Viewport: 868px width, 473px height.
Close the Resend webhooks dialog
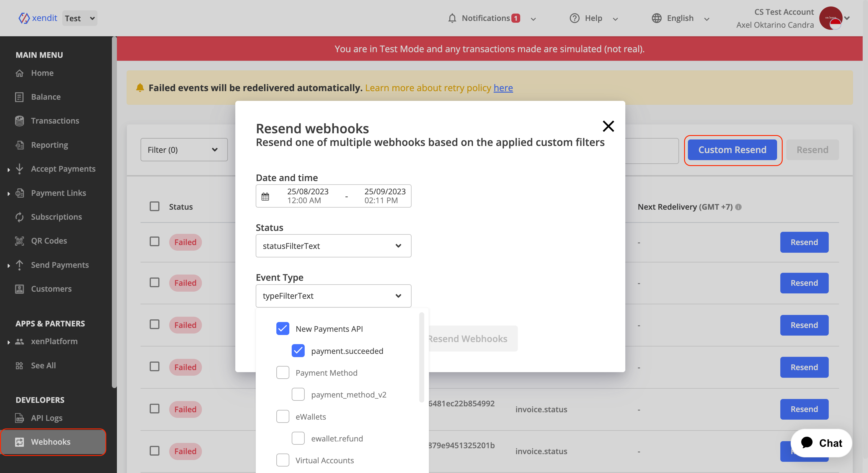point(608,126)
